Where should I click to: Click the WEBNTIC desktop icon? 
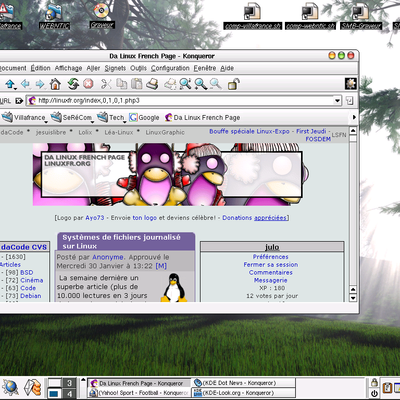point(54,17)
